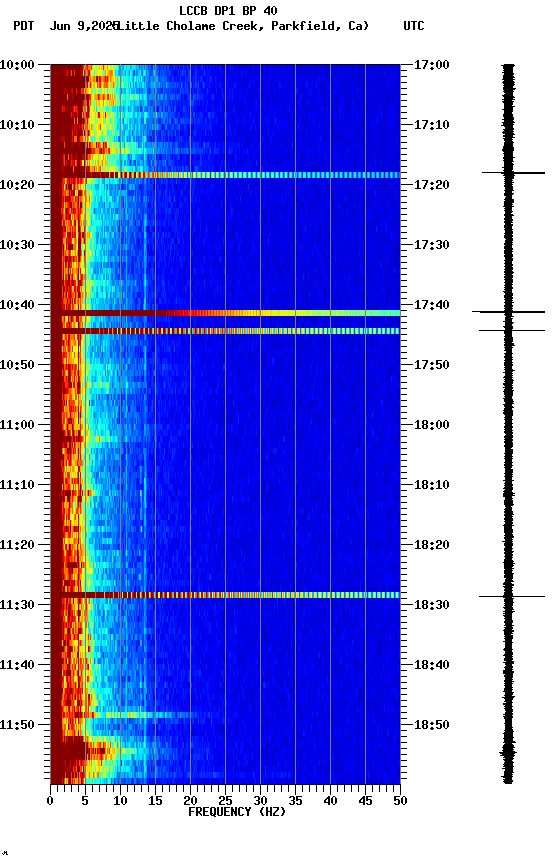The width and height of the screenshot is (552, 864).
Task: Click the '11:50' PDT time label
Action: tap(17, 725)
